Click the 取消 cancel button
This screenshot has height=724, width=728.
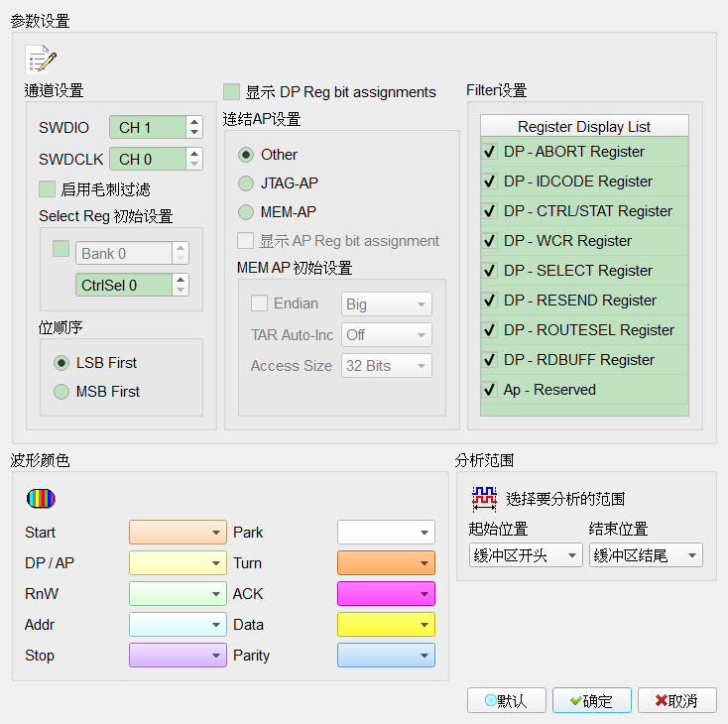click(677, 700)
